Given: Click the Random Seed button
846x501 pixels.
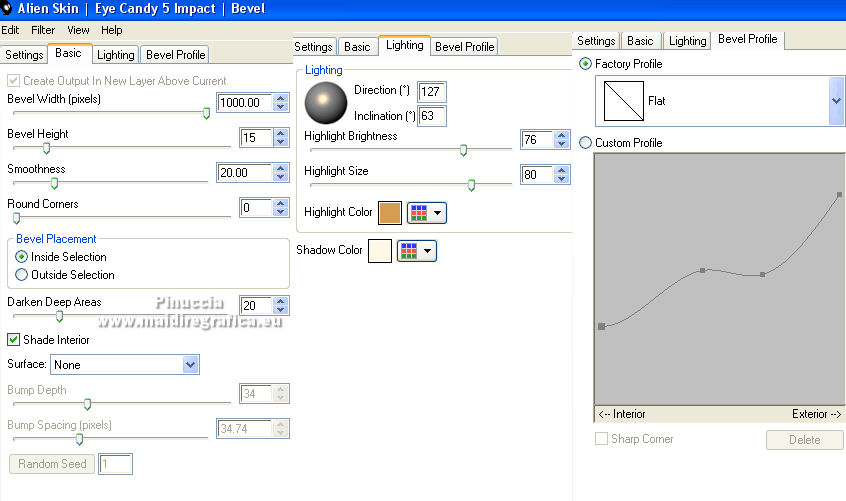Looking at the screenshot, I should pyautogui.click(x=52, y=464).
